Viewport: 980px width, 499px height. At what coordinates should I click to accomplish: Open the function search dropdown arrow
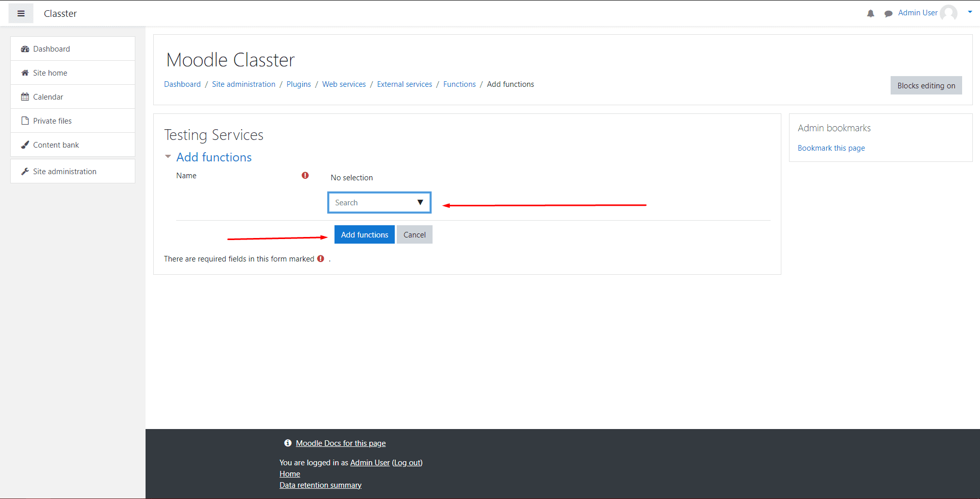tap(420, 202)
